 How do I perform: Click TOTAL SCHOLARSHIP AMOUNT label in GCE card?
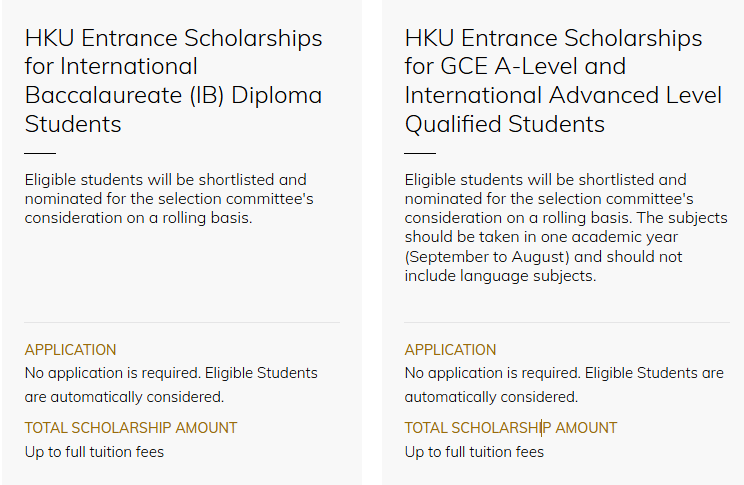click(511, 428)
